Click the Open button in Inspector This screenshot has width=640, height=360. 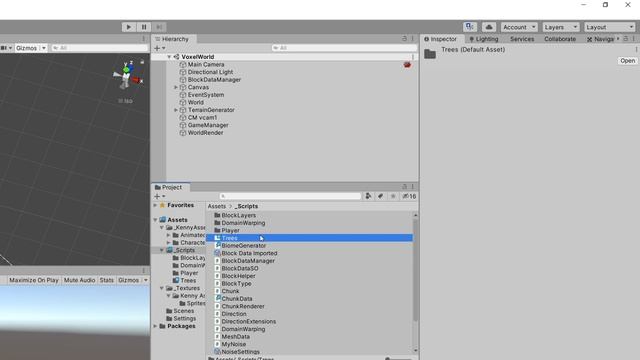[x=627, y=60]
